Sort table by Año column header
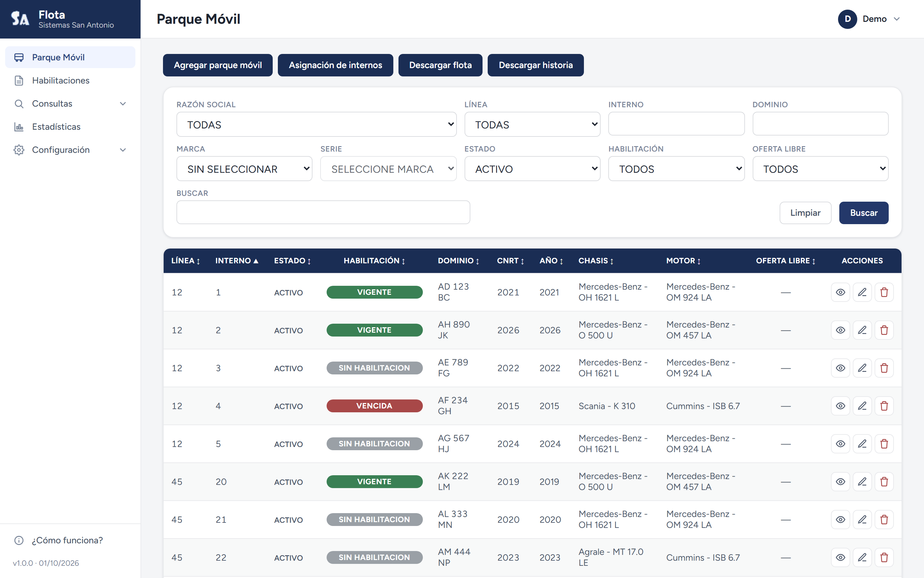Image resolution: width=924 pixels, height=578 pixels. pyautogui.click(x=551, y=261)
